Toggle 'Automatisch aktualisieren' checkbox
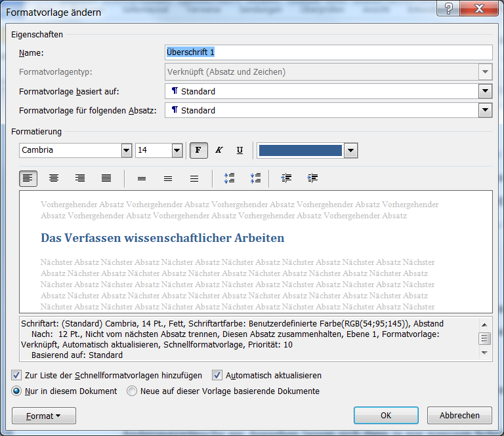The width and height of the screenshot is (504, 436). pyautogui.click(x=217, y=375)
